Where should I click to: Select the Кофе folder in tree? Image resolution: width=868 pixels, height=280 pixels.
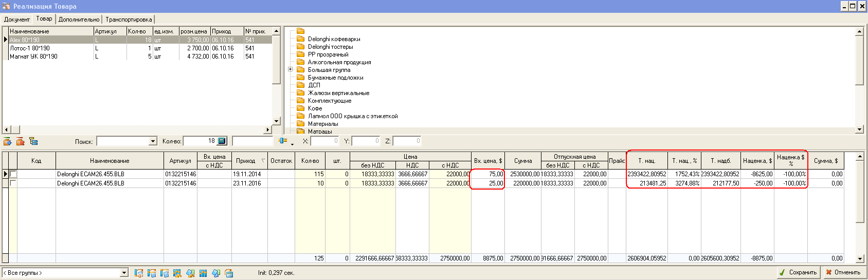point(315,108)
